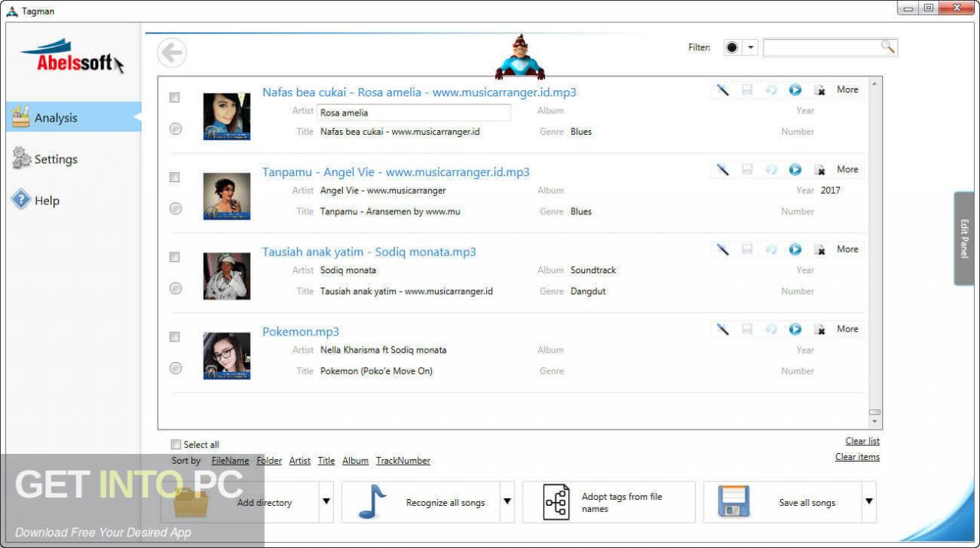Click the back arrow button
Viewport: 980px width, 548px height.
(x=172, y=53)
